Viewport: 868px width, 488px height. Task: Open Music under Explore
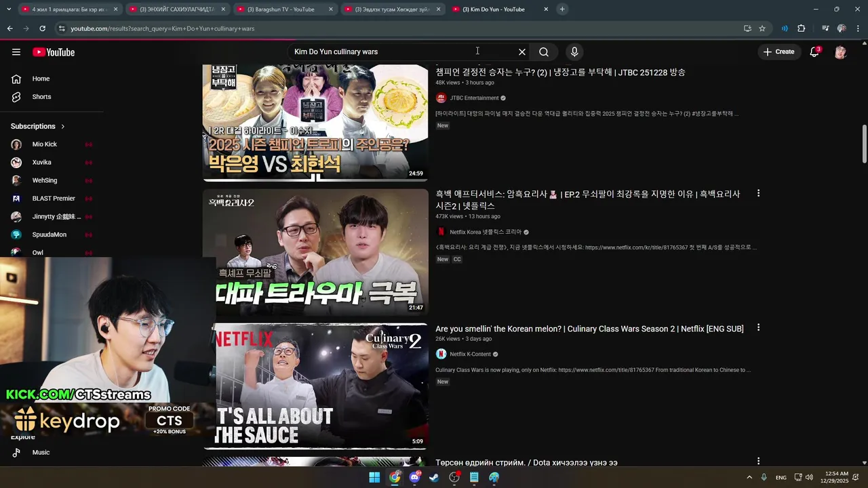(41, 452)
